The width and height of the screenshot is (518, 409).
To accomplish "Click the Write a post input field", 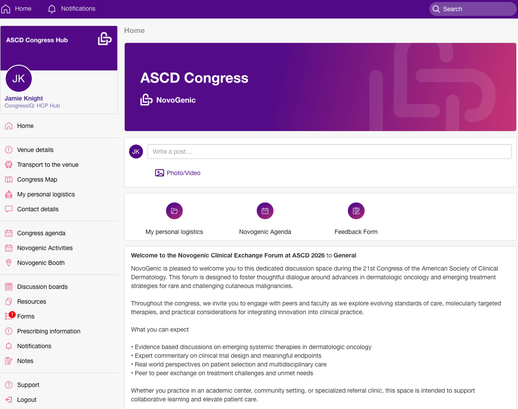I will pyautogui.click(x=329, y=152).
